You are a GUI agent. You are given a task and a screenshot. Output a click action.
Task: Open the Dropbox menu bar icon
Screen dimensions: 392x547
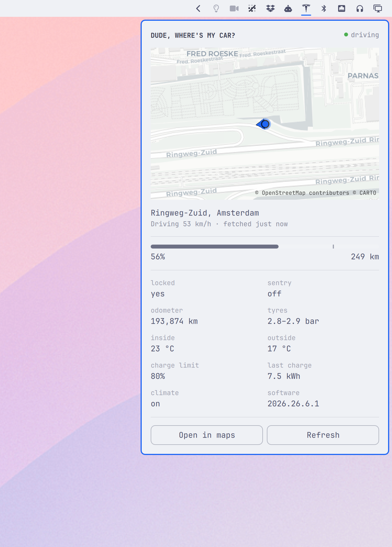pos(270,9)
